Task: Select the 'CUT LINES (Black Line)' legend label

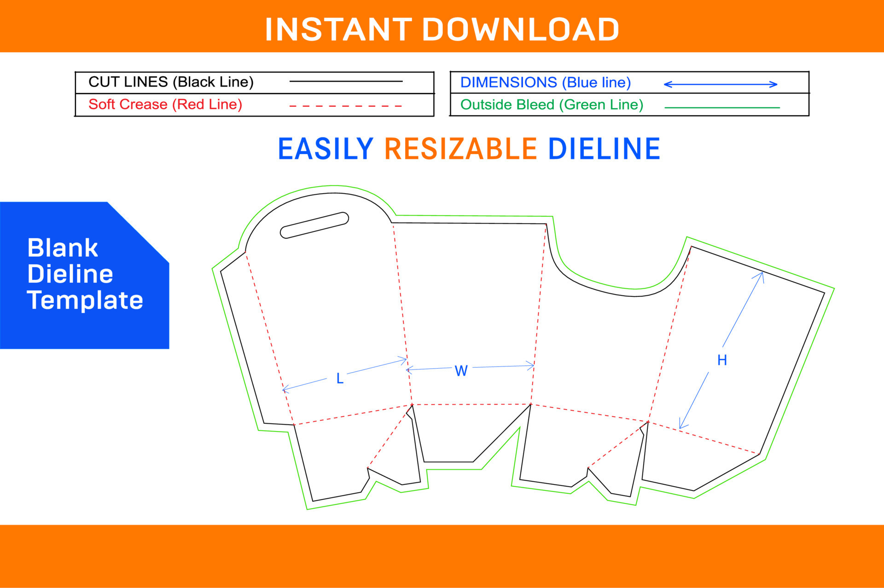Action: [171, 82]
